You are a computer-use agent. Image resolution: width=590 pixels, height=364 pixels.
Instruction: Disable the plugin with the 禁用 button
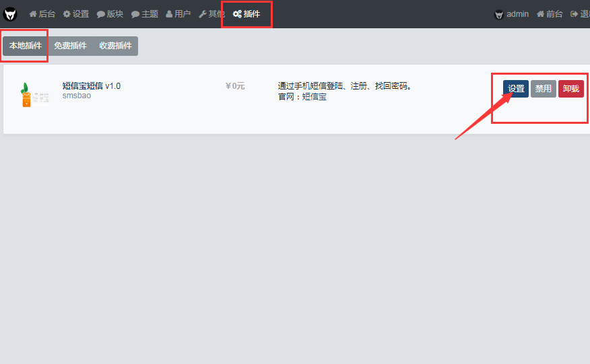(x=544, y=89)
